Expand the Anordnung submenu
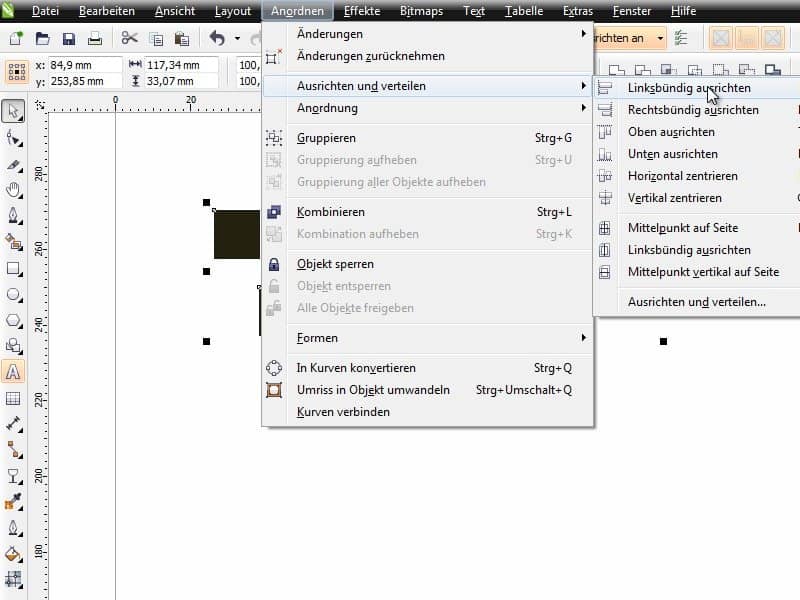Screen dimensions: 800x600 pyautogui.click(x=428, y=108)
